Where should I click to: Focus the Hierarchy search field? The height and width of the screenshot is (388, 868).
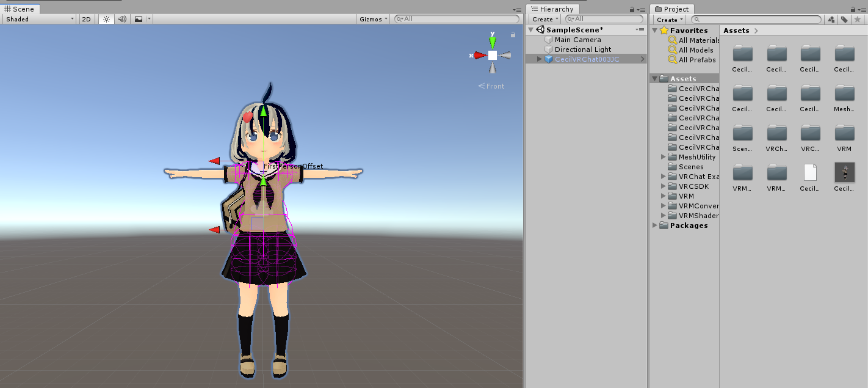tap(604, 19)
